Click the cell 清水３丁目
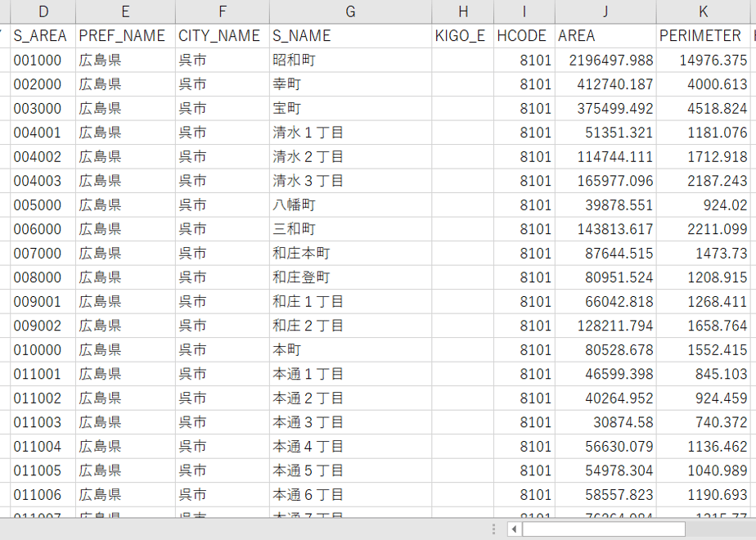 click(350, 181)
